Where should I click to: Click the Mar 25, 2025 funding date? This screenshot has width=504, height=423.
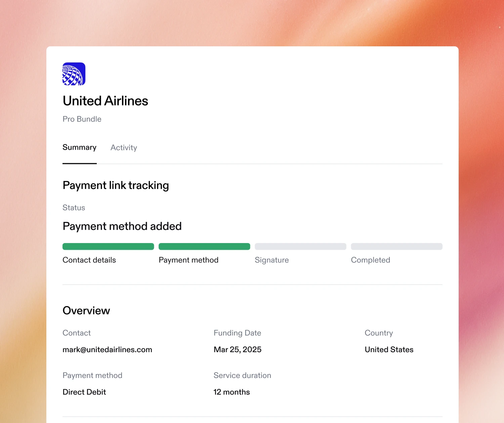(x=238, y=349)
